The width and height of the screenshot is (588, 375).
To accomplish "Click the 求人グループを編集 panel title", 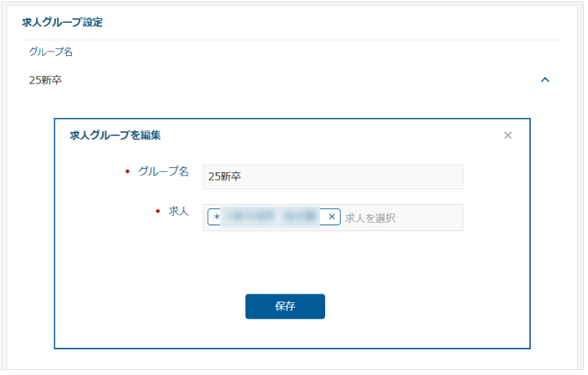I will tap(115, 135).
